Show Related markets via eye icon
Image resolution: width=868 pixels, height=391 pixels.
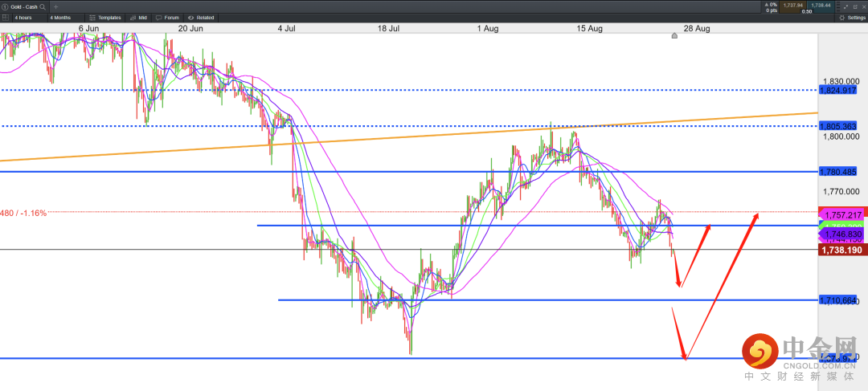pos(200,17)
